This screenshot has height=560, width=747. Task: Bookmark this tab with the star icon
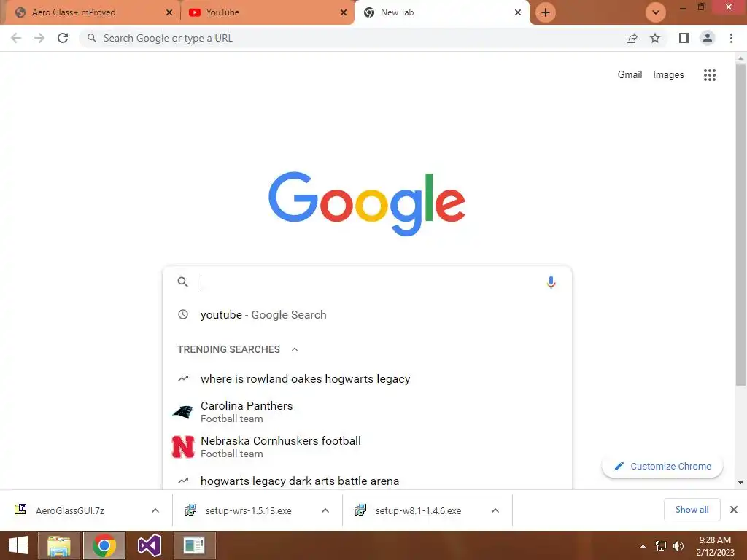click(x=655, y=38)
